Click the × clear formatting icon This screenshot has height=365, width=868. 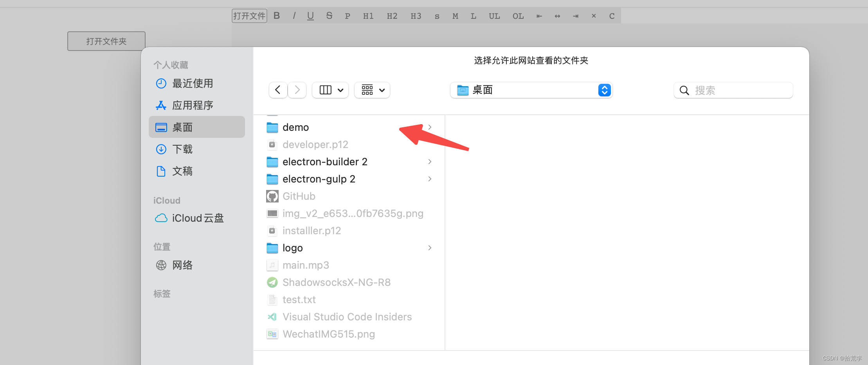pyautogui.click(x=594, y=16)
